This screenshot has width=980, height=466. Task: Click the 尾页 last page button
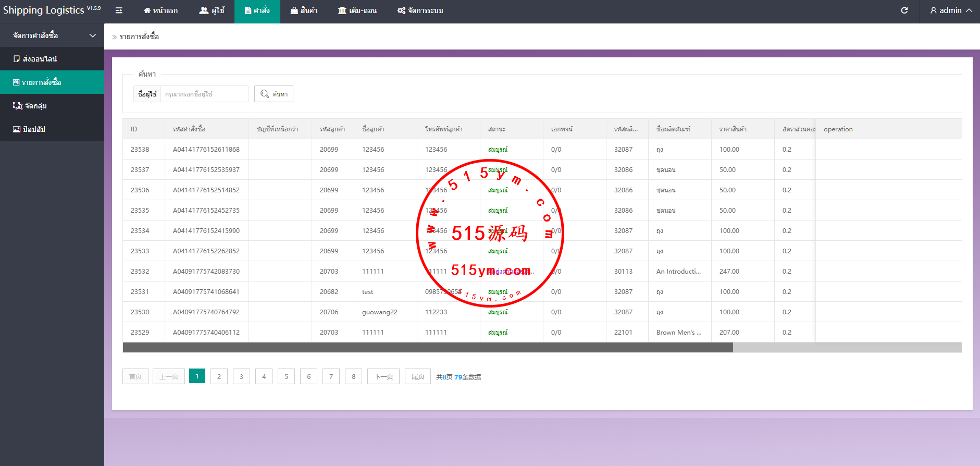coord(418,376)
